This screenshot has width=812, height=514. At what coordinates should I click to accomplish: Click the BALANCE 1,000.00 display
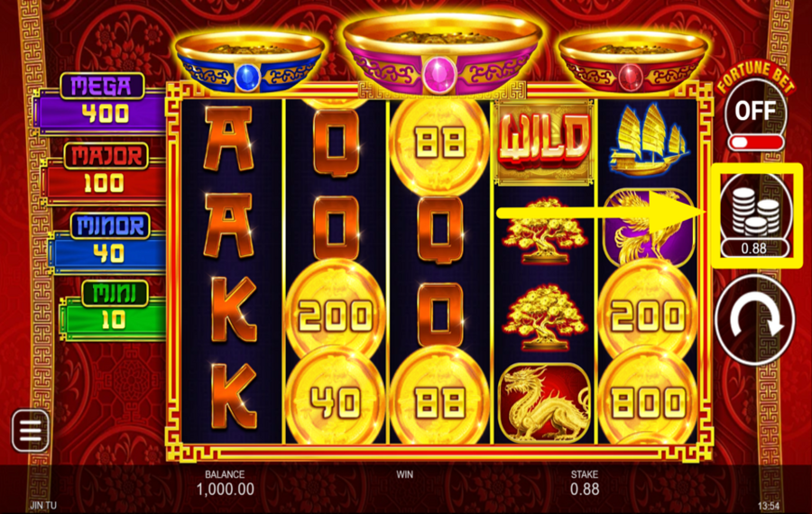(x=226, y=483)
